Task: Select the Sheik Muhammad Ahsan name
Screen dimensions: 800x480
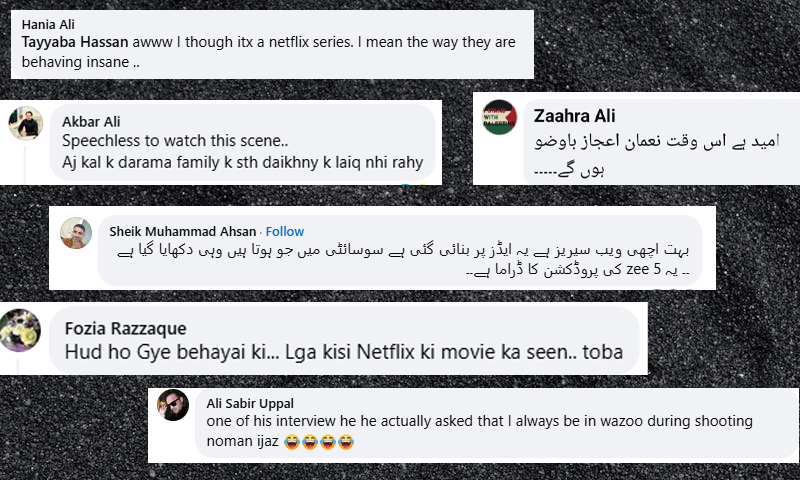Action: [181, 231]
